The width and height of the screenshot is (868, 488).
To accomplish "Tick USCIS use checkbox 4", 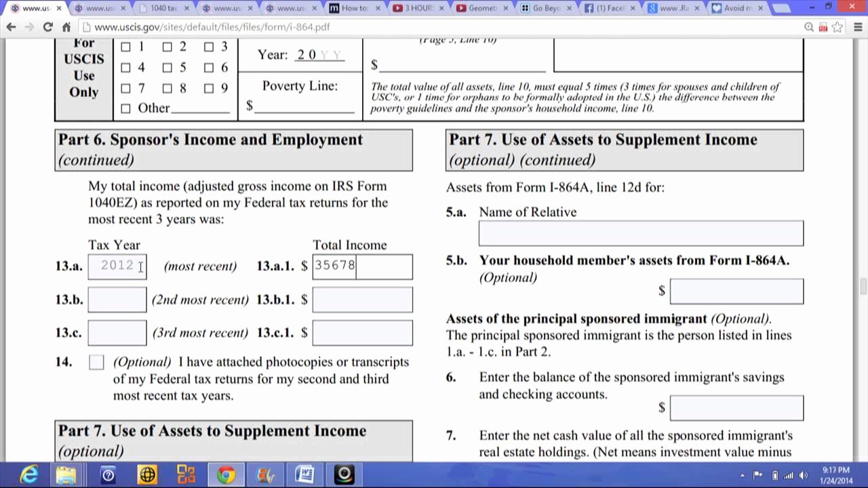I will coord(125,68).
